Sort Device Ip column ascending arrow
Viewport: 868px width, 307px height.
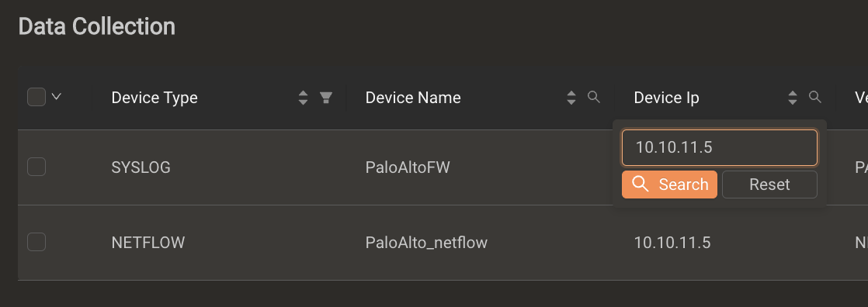[793, 94]
